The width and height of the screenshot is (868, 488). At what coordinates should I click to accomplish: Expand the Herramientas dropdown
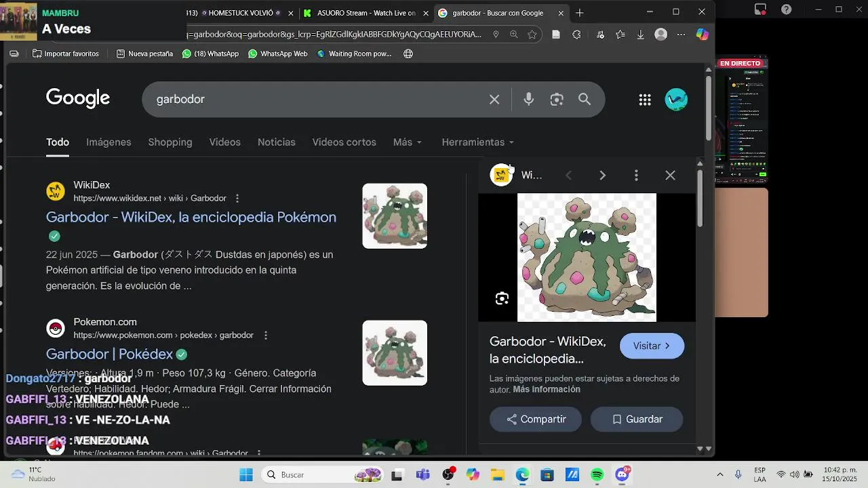click(x=478, y=142)
